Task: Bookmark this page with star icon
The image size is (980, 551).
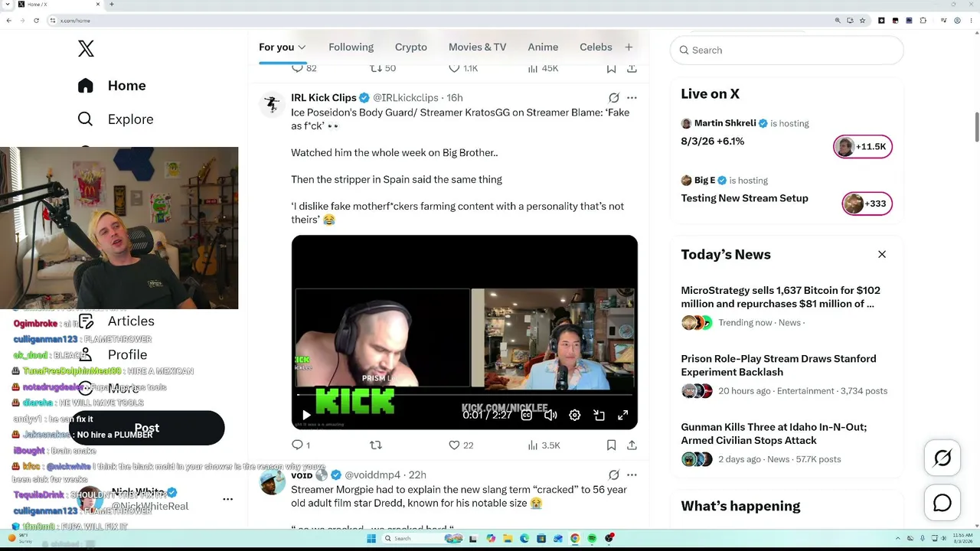Action: point(863,21)
